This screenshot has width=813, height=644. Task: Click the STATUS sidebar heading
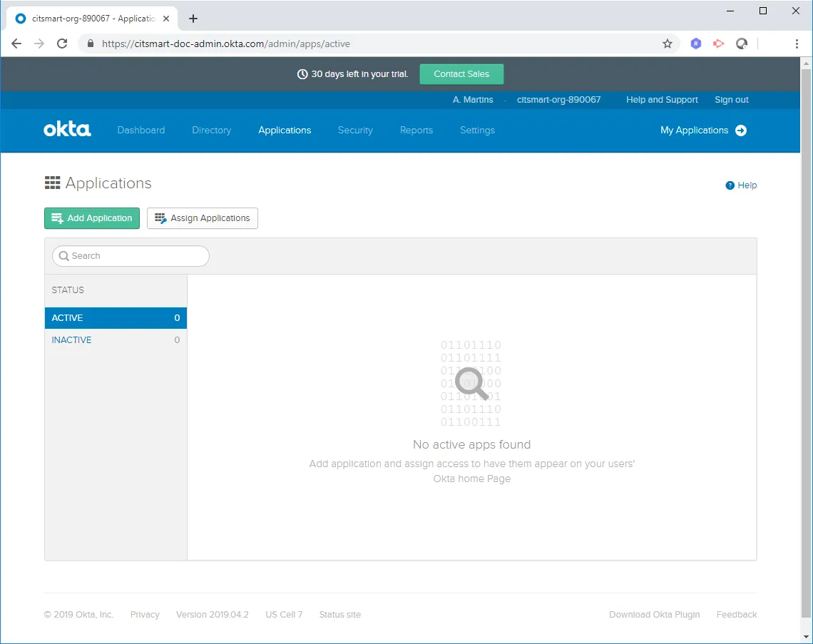coord(68,290)
